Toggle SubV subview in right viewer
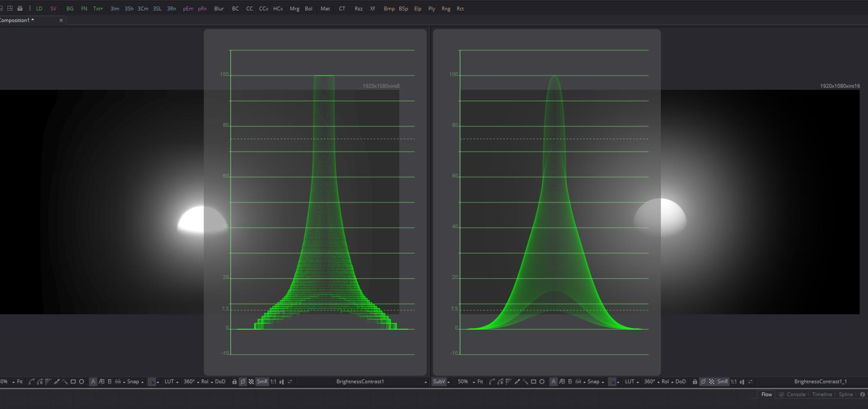Screen dimensions: 868x409 tap(439, 382)
